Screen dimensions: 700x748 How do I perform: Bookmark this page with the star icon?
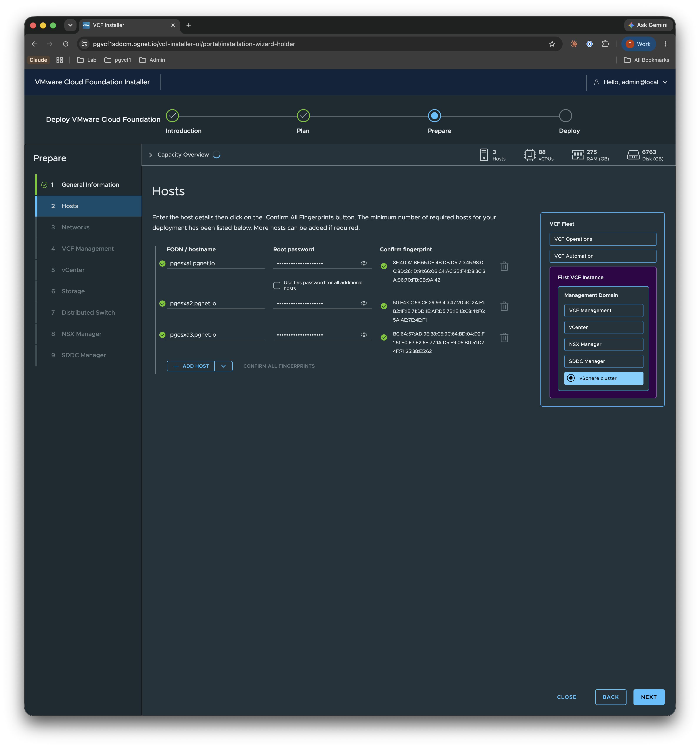552,44
